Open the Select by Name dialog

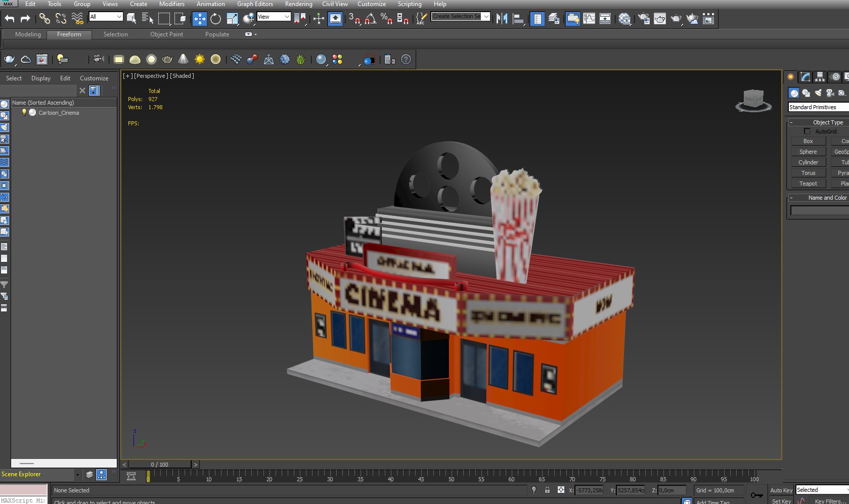click(147, 19)
